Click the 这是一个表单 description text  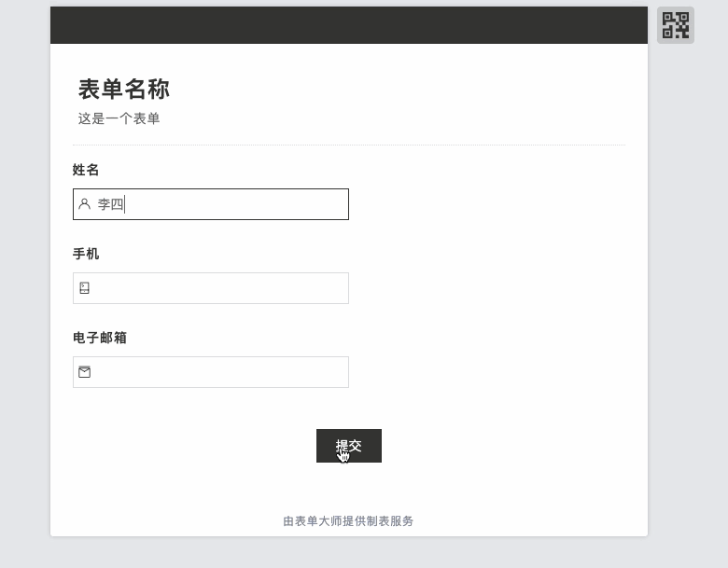tap(119, 118)
